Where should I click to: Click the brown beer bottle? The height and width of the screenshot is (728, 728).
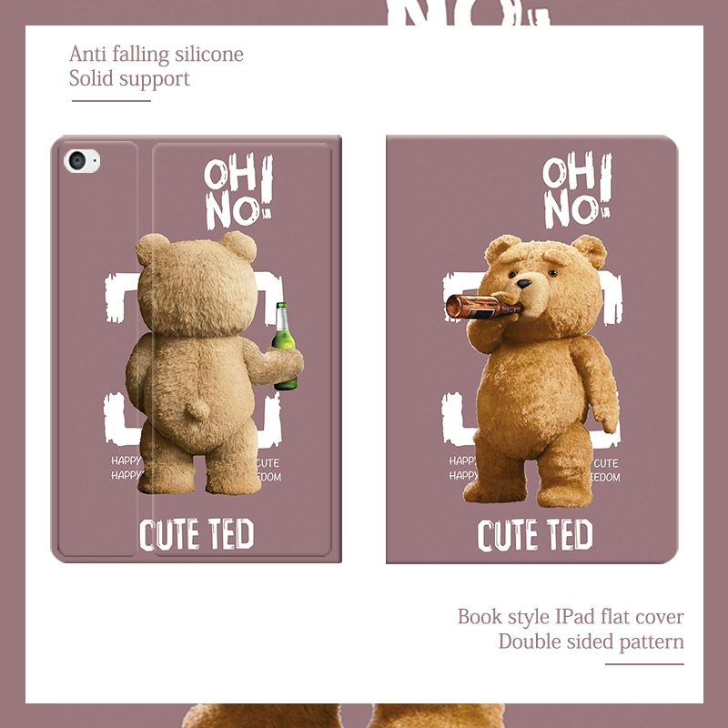[x=482, y=307]
